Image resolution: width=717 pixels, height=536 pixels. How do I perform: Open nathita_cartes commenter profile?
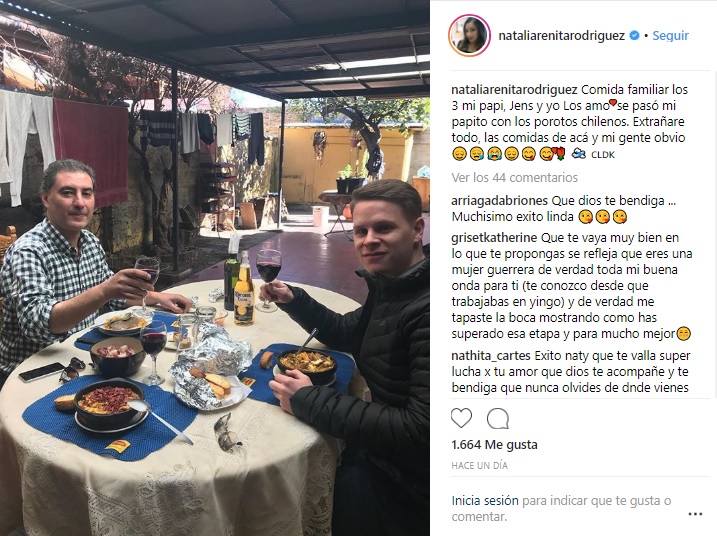point(491,356)
